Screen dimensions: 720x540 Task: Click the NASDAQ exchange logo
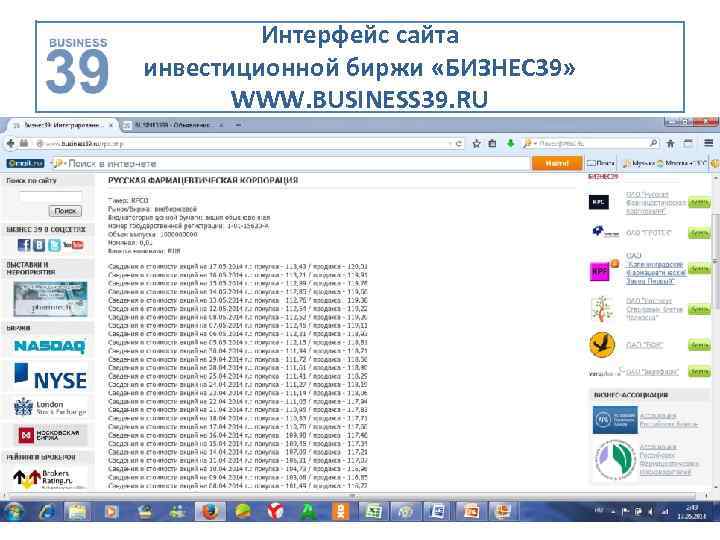coord(50,346)
